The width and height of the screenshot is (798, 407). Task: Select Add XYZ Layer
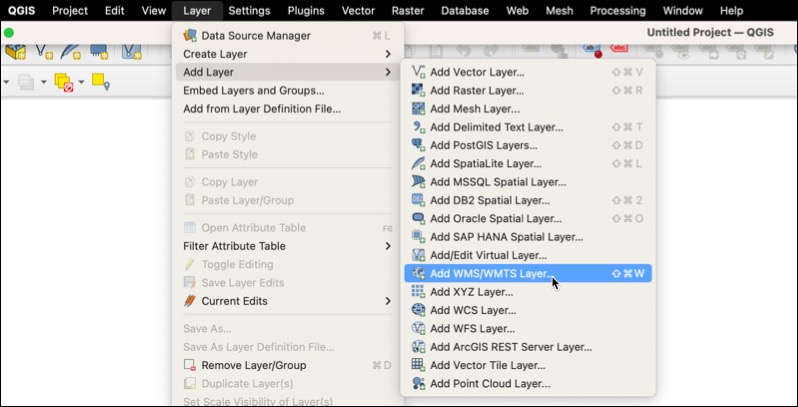coord(528,292)
